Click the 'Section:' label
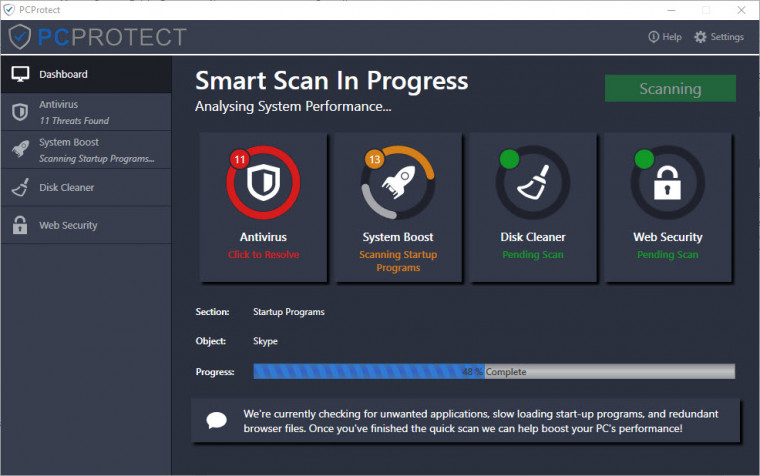760x476 pixels. tap(212, 312)
